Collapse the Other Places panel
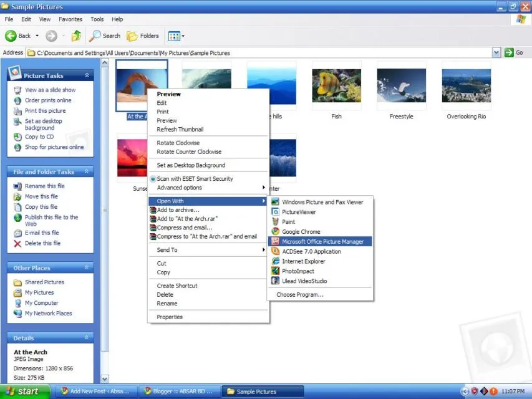The image size is (532, 399). click(x=87, y=267)
